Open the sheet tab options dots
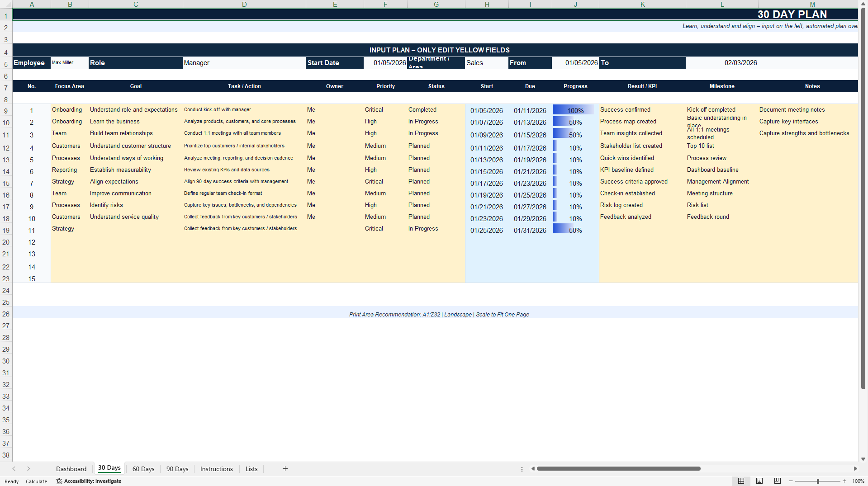 point(522,469)
